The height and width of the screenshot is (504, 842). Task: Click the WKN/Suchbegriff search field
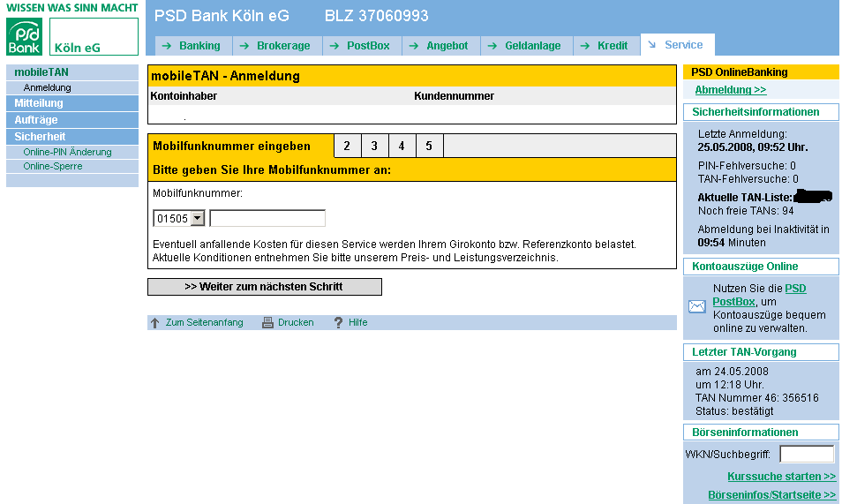[x=807, y=454]
